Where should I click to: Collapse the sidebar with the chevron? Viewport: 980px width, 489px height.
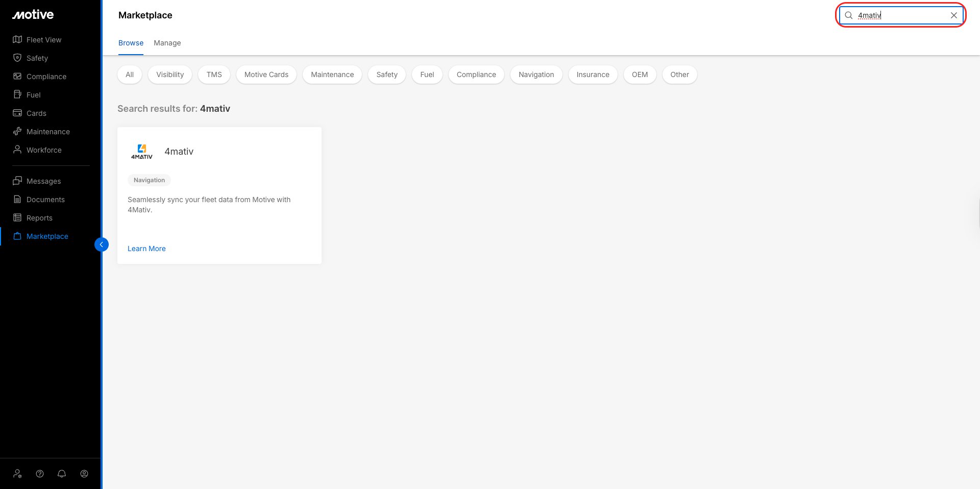click(x=102, y=244)
